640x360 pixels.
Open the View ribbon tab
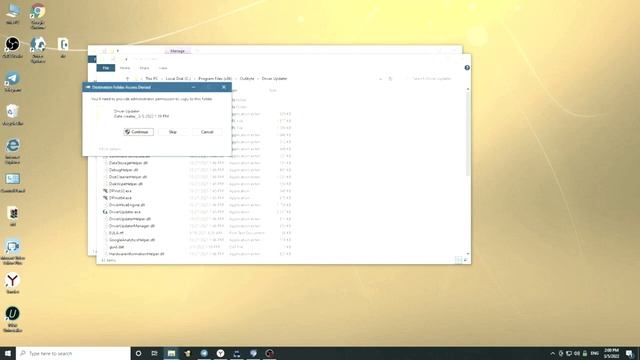click(x=163, y=68)
